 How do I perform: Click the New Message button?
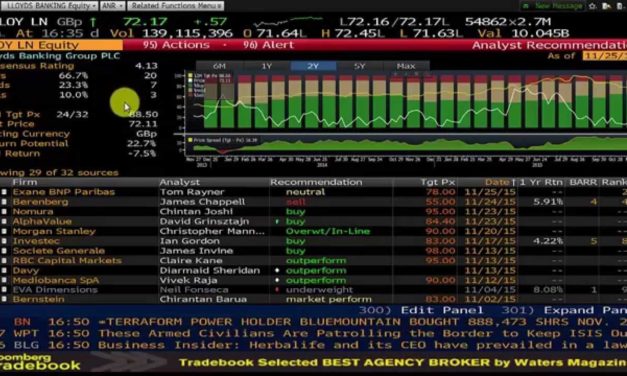pos(552,6)
